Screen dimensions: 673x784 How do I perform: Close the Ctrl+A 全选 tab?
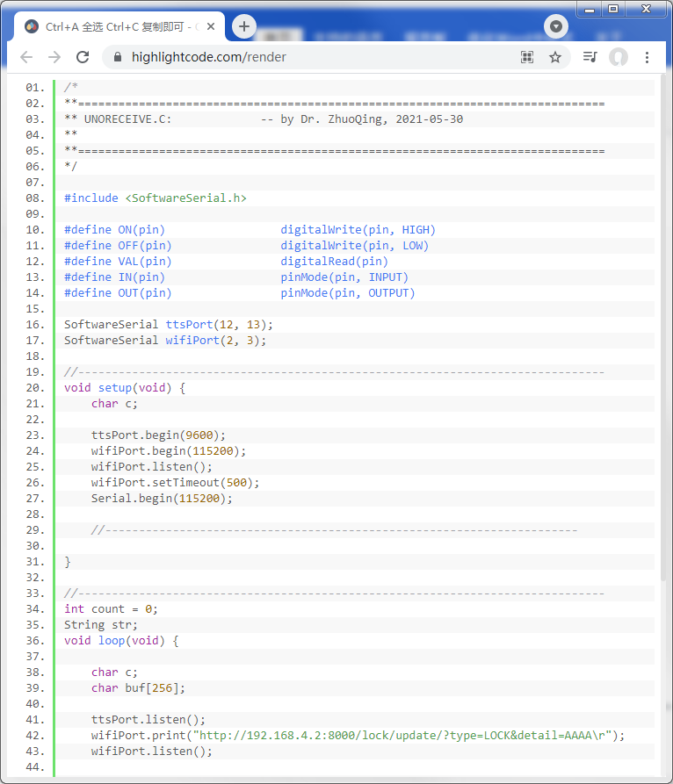[211, 26]
